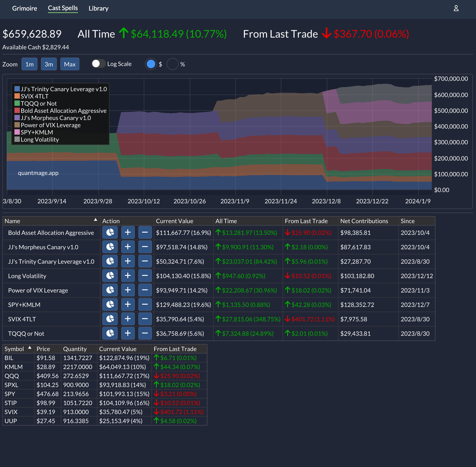
Task: Set chart zoom to 1m
Action: (x=30, y=64)
